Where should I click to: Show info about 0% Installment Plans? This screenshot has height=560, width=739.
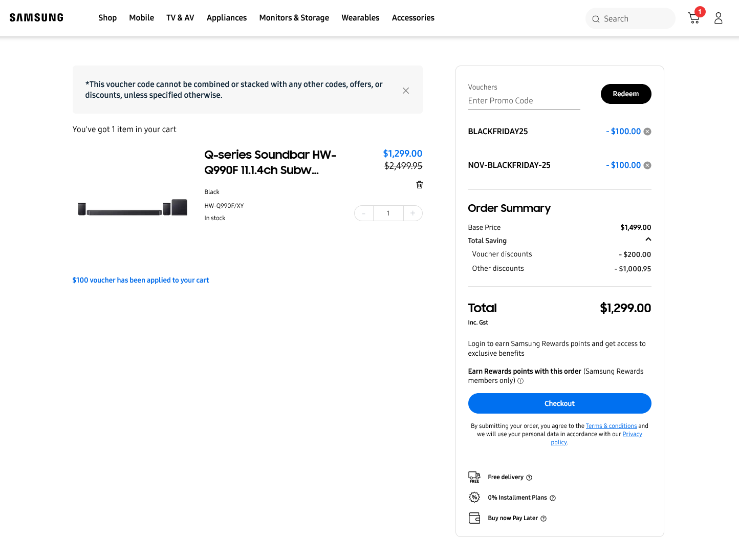point(553,498)
